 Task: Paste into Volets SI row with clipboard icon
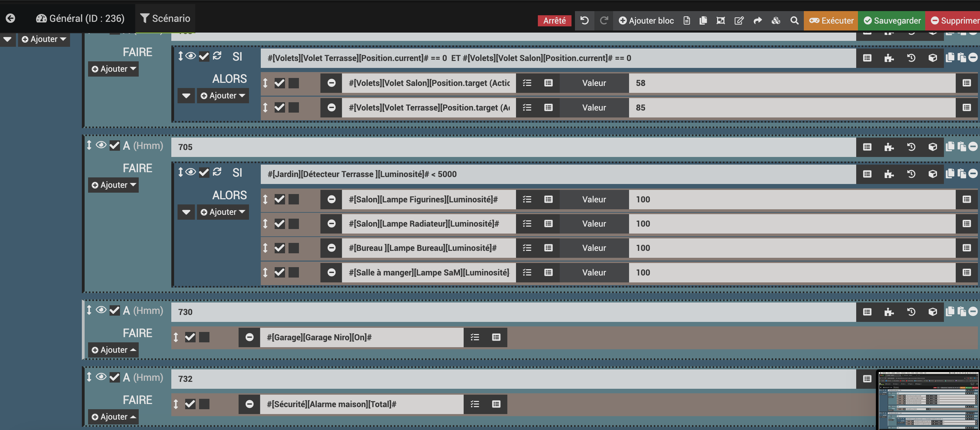pyautogui.click(x=962, y=58)
